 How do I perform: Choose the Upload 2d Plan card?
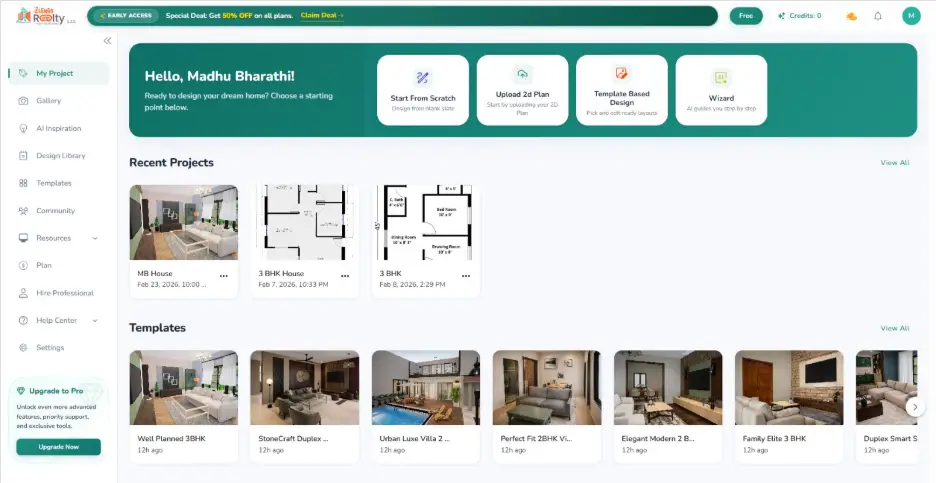tap(522, 90)
